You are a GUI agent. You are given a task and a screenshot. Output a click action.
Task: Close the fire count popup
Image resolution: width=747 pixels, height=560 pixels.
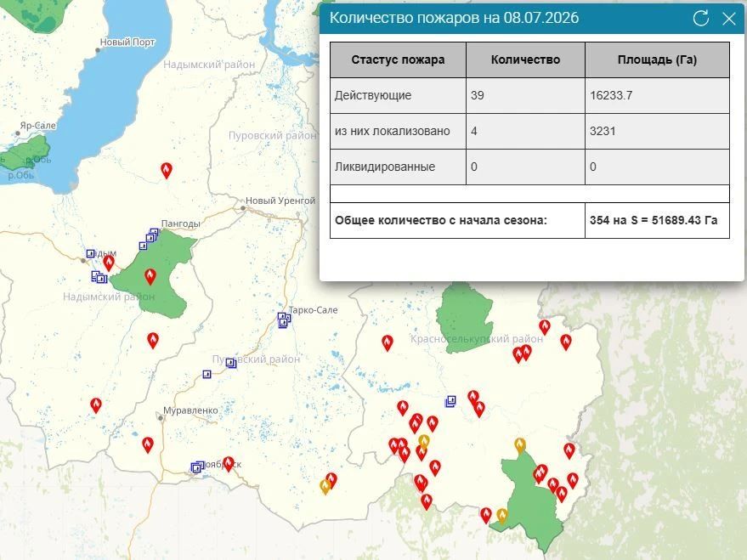click(x=729, y=19)
